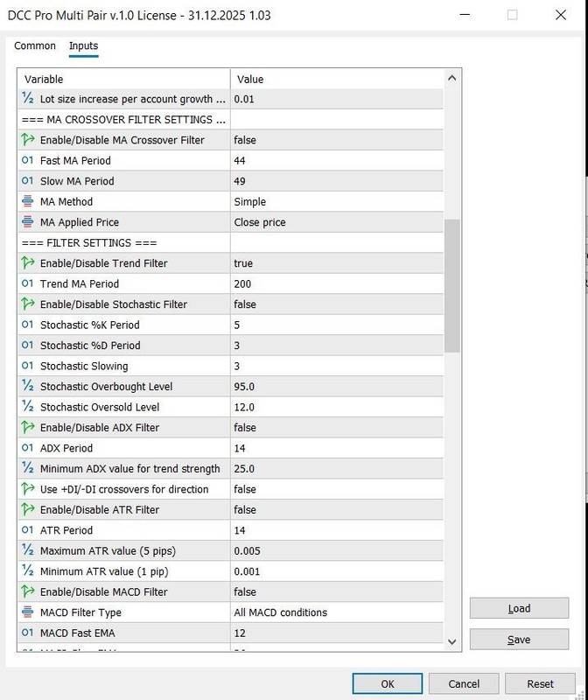
Task: Click the Enable/Disable ATR Filter arrow icon
Action: coord(28,509)
